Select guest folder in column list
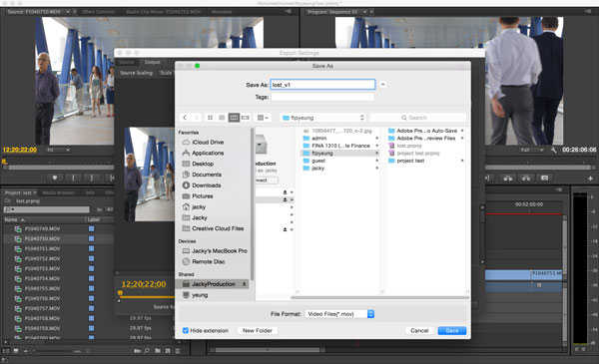599x364 pixels. pyautogui.click(x=340, y=161)
